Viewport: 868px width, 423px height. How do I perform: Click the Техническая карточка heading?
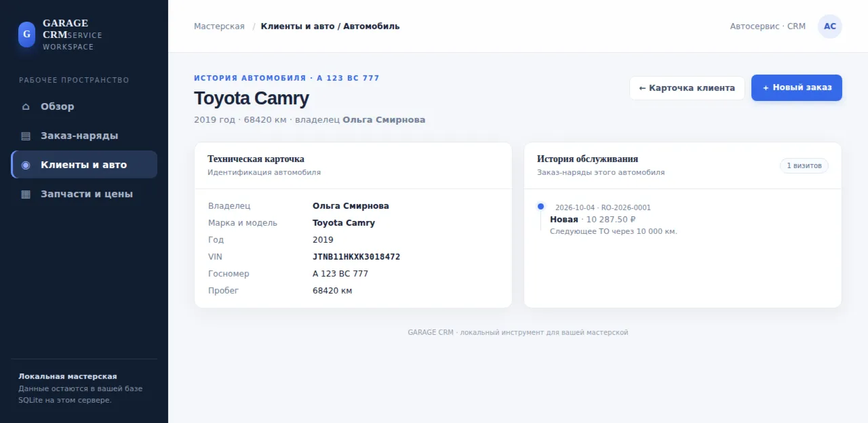pos(256,159)
